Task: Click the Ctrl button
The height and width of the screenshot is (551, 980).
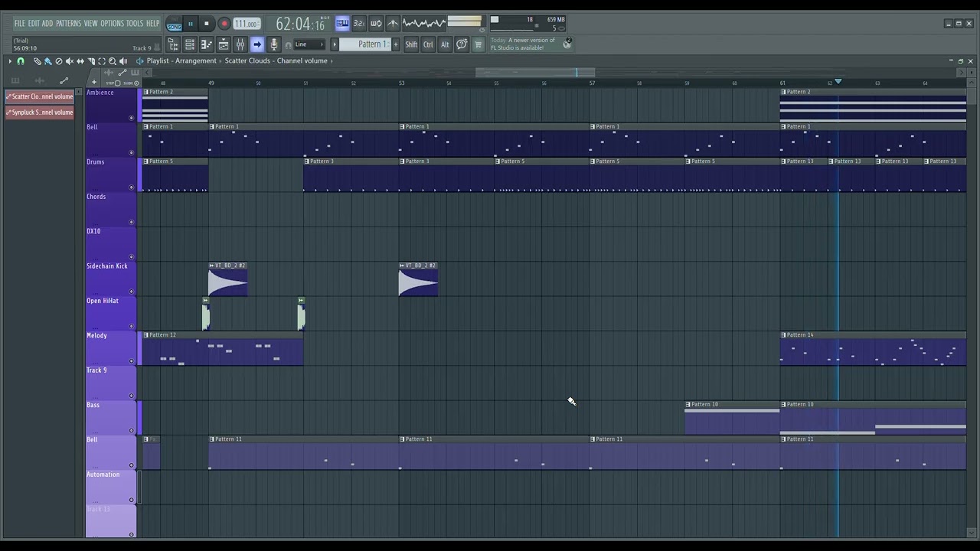Action: click(428, 44)
